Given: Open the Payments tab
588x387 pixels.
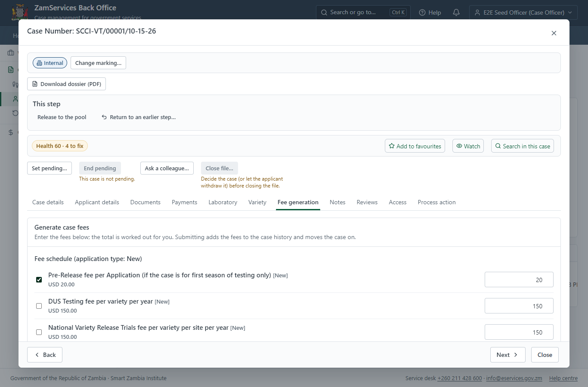Looking at the screenshot, I should point(184,202).
